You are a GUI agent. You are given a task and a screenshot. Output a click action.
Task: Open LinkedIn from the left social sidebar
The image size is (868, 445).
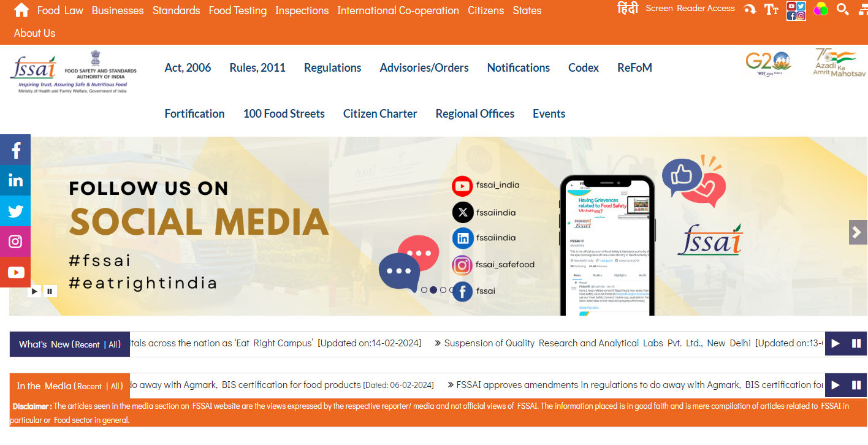(15, 180)
